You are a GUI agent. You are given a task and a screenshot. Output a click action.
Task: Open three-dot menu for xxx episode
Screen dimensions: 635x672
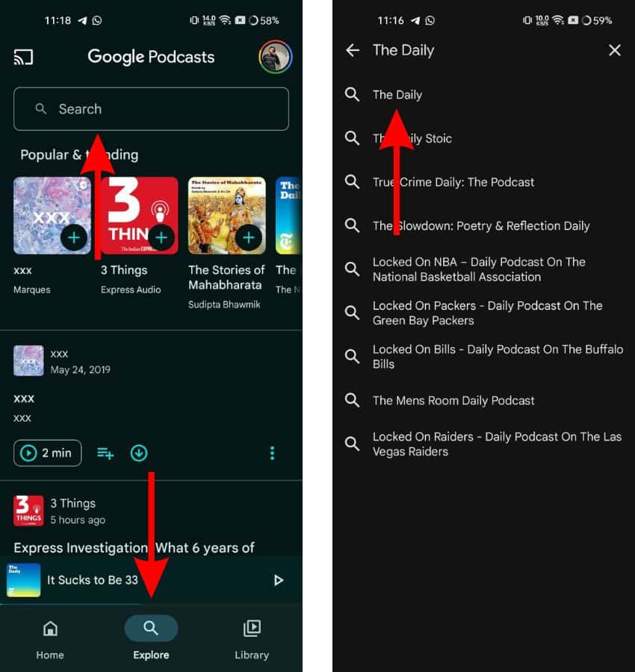272,453
